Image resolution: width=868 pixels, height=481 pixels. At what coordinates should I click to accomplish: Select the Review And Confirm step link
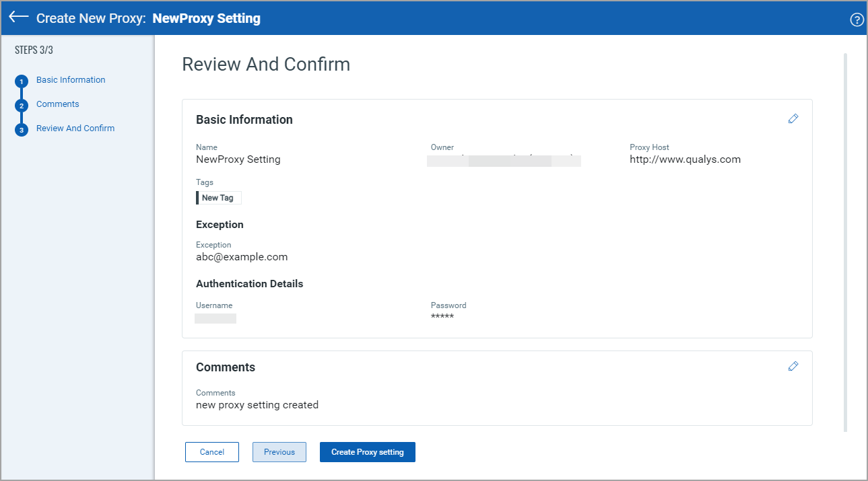[x=75, y=128]
